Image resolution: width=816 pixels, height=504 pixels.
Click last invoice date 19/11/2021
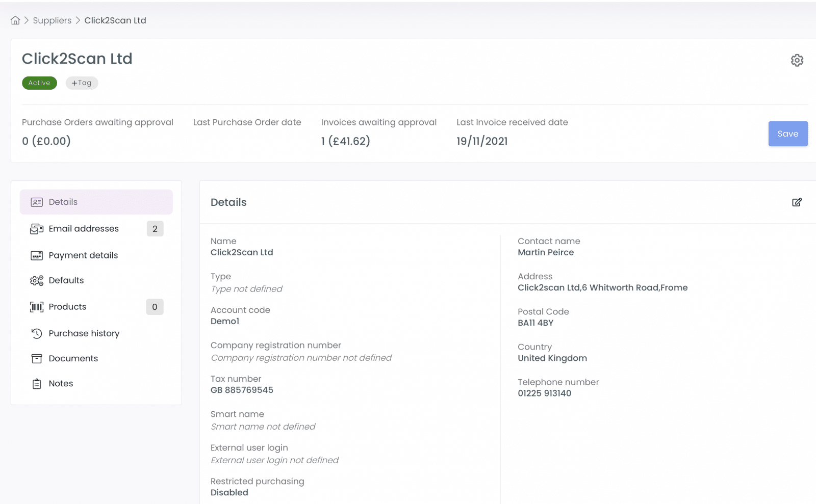coord(482,141)
